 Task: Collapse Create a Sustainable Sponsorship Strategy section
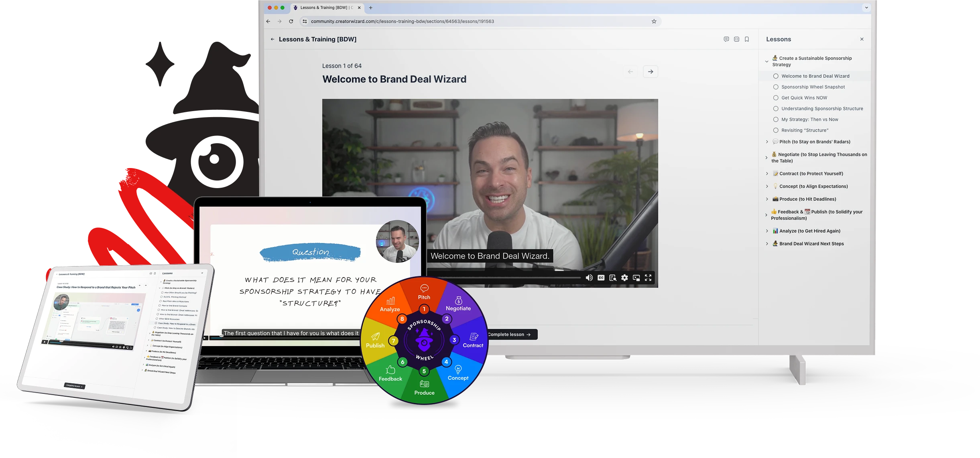pos(767,62)
